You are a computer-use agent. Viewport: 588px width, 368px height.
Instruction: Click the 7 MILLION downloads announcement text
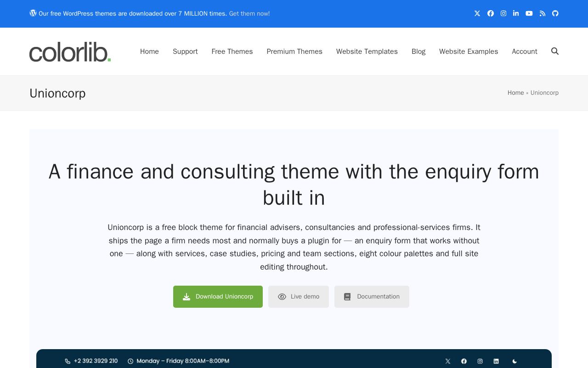pos(133,14)
